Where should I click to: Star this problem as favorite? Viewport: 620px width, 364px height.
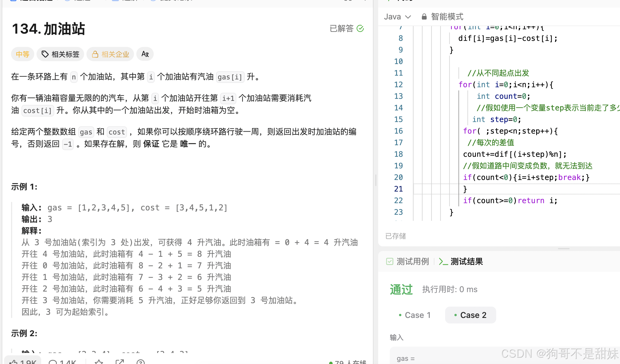[99, 362]
